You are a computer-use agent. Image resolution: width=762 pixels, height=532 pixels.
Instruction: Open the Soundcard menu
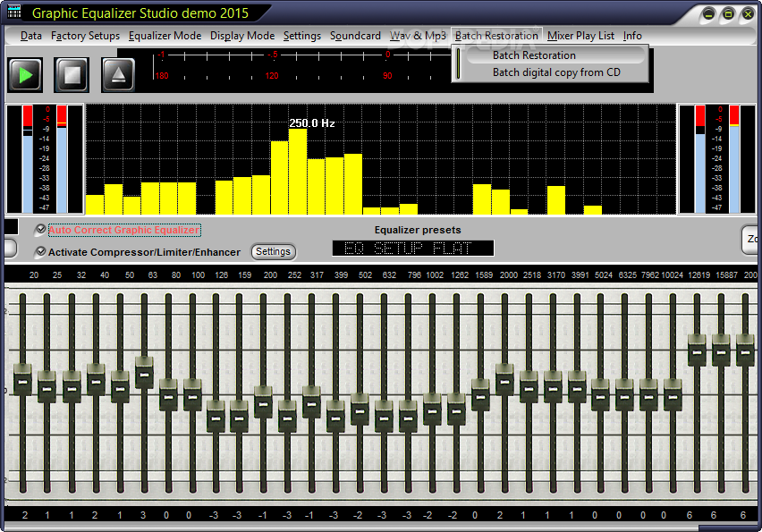(x=355, y=36)
